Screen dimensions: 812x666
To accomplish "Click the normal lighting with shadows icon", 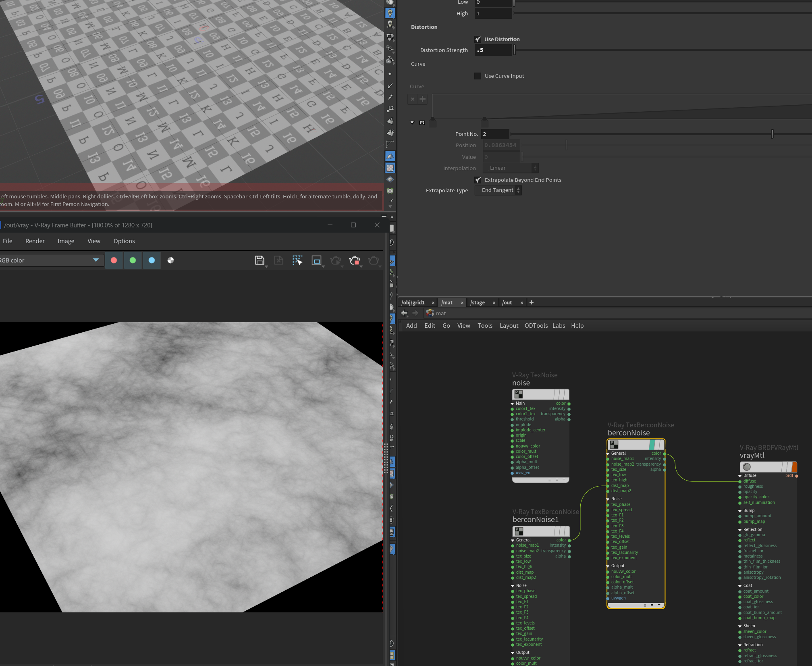I will pos(390,25).
